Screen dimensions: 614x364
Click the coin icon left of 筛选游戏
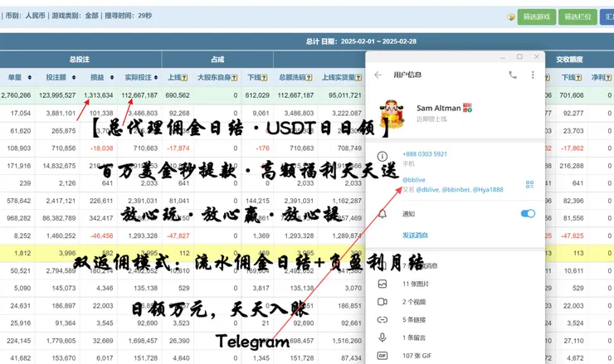point(510,17)
